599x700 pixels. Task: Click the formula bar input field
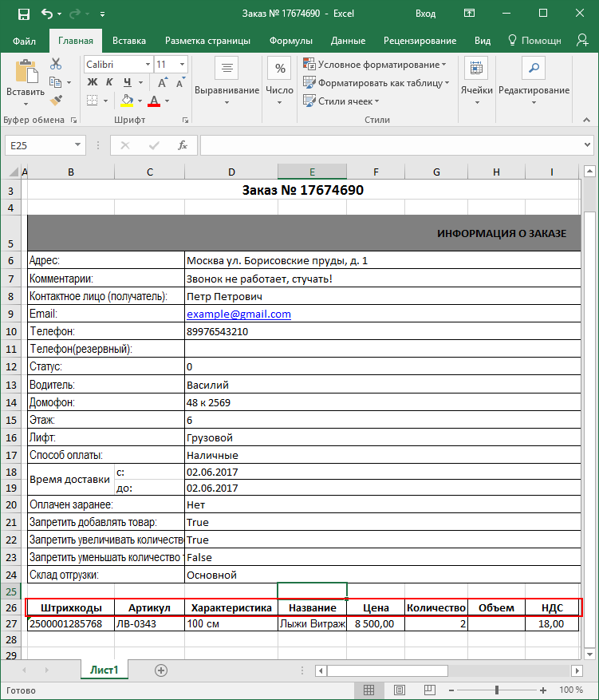[x=392, y=145]
